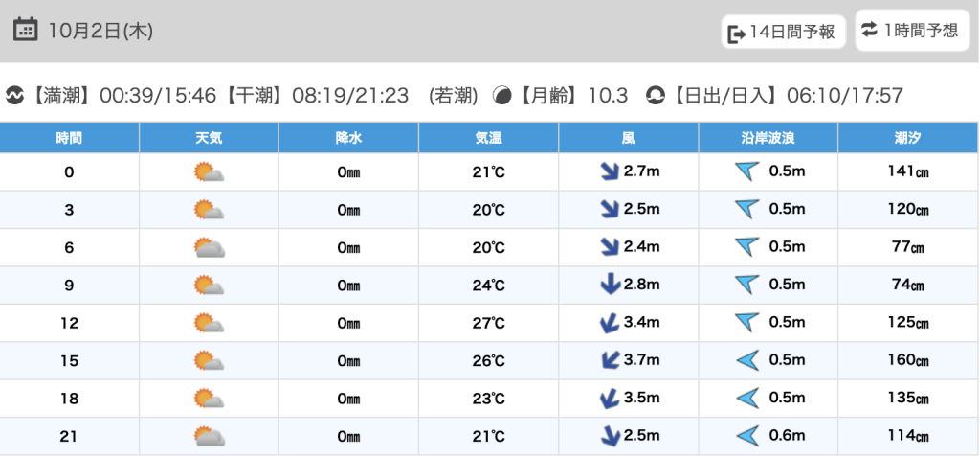Image resolution: width=980 pixels, height=457 pixels.
Task: Click the 27℃ temperature cell at 12時
Action: (x=489, y=323)
